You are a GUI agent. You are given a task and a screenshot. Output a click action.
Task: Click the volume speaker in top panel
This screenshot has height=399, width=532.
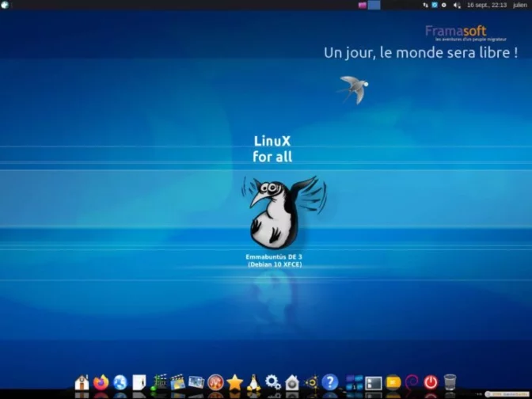(457, 5)
